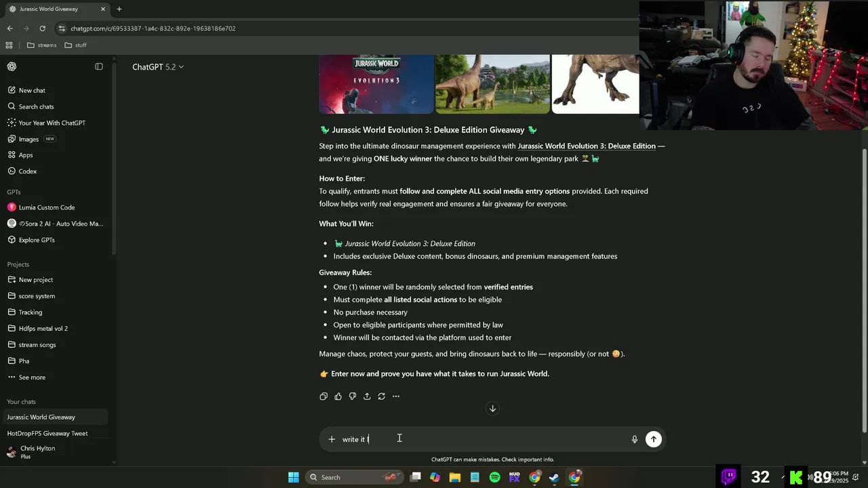The width and height of the screenshot is (868, 488).
Task: Open the Windows Start menu
Action: tap(294, 477)
